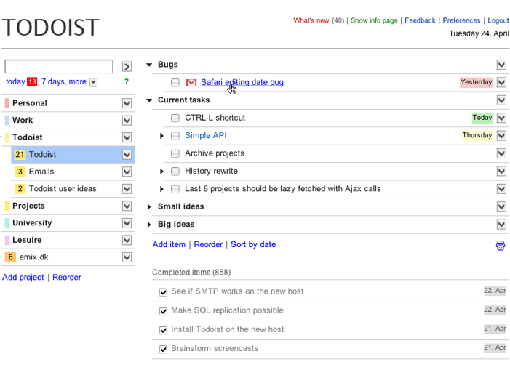Image resolution: width=510 pixels, height=386 pixels.
Task: Check off CTRL-L shortcut task
Action: point(175,118)
